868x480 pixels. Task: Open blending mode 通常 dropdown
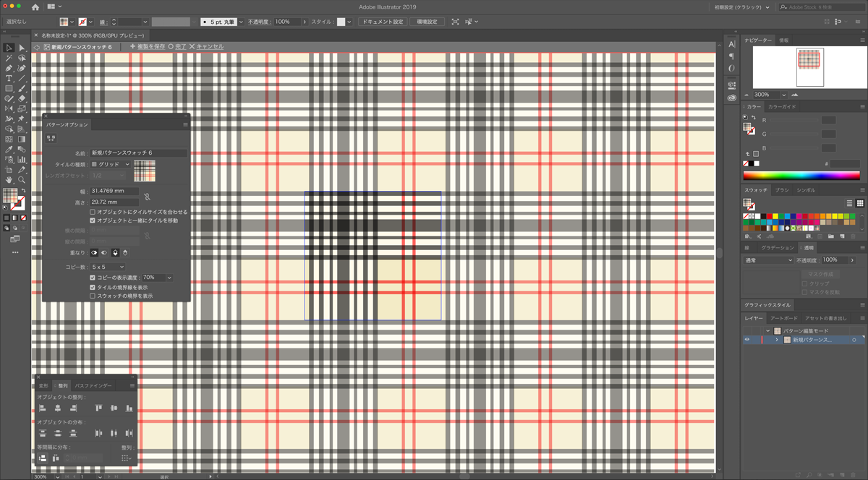coord(768,260)
